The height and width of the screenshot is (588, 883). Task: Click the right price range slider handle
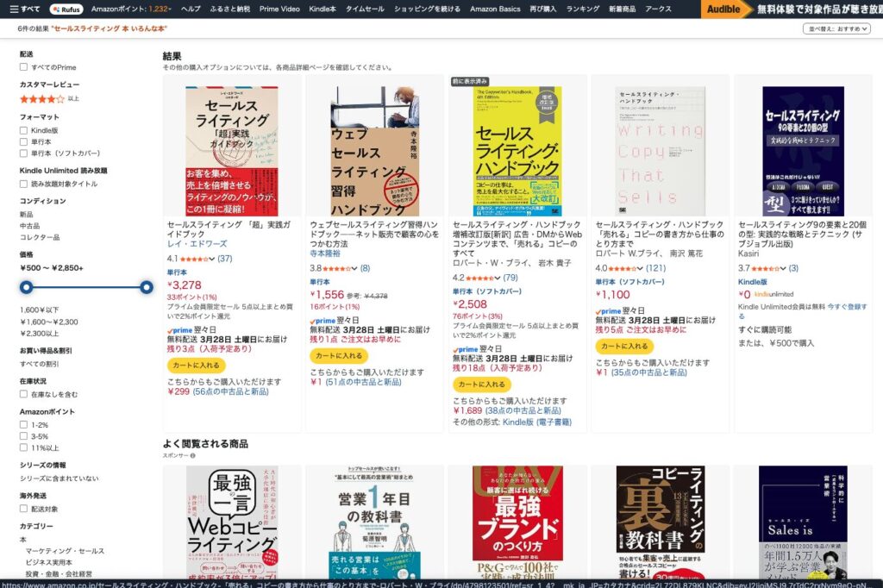click(x=147, y=288)
